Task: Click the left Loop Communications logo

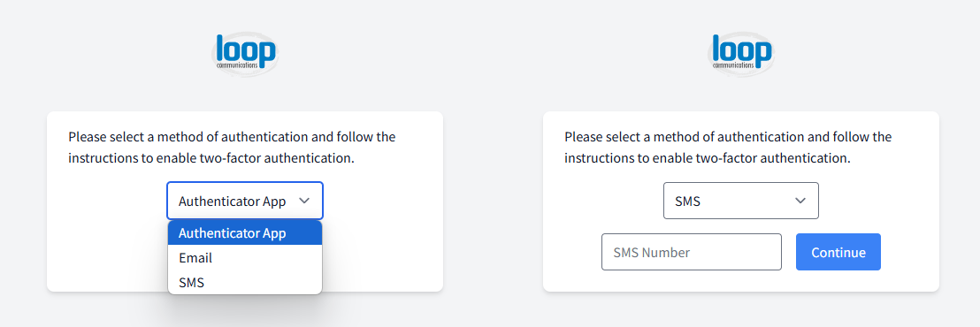Action: [245, 54]
